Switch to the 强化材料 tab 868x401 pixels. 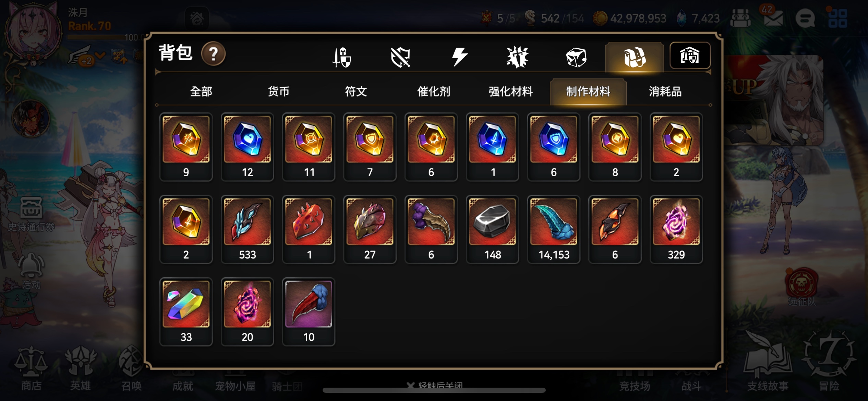(510, 92)
